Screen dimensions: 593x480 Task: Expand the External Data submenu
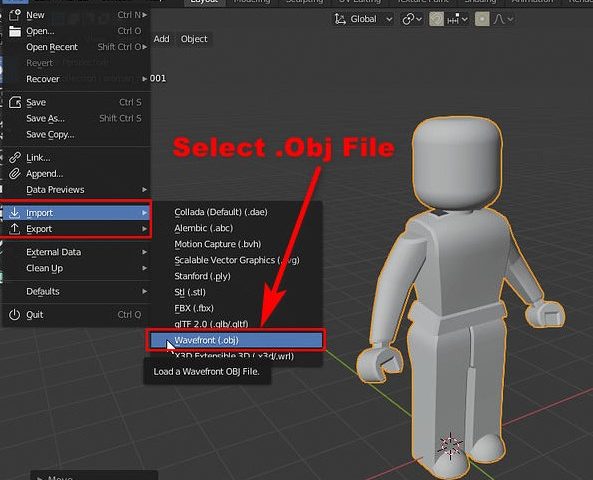pyautogui.click(x=77, y=252)
